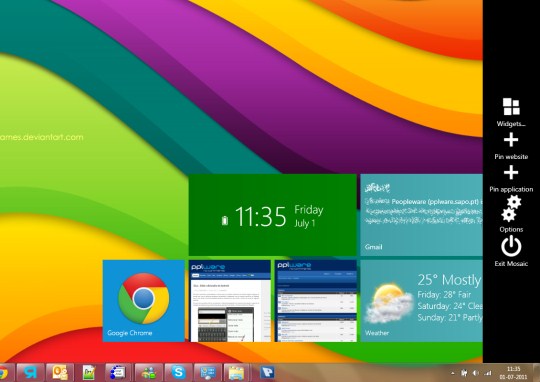
Task: Open the pplware article thumbnail tile with keyboard
Action: (230, 301)
